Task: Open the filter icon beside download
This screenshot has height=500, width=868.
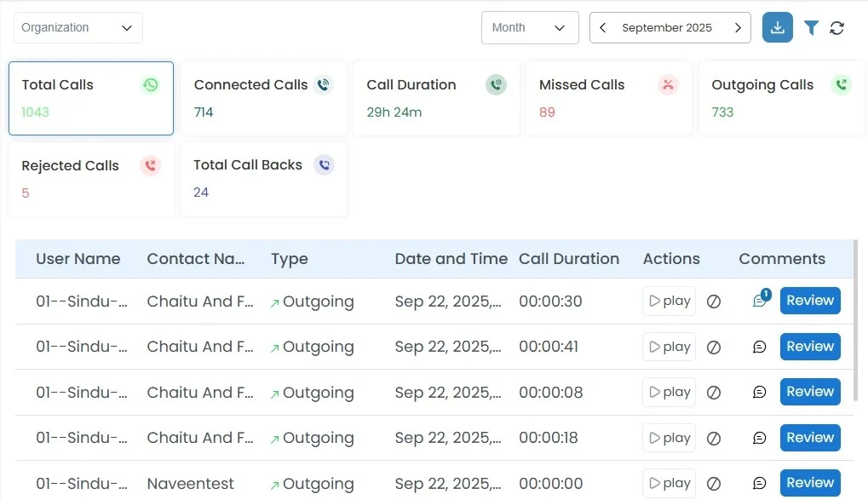Action: point(810,27)
